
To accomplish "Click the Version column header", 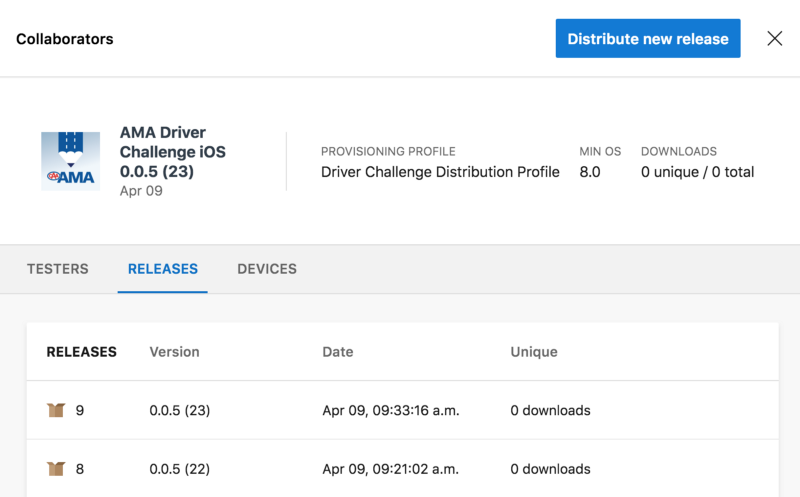I will point(174,352).
